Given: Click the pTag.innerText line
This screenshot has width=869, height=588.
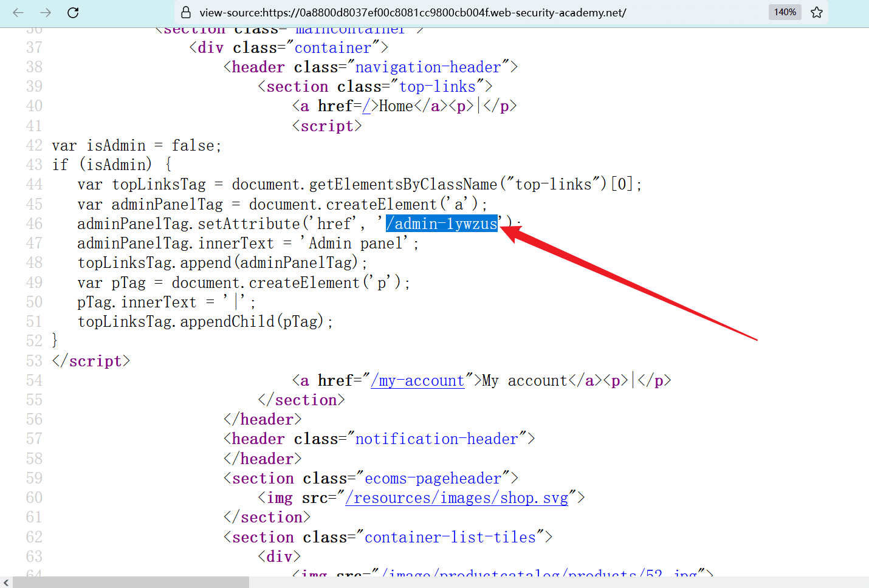Looking at the screenshot, I should click(x=167, y=303).
